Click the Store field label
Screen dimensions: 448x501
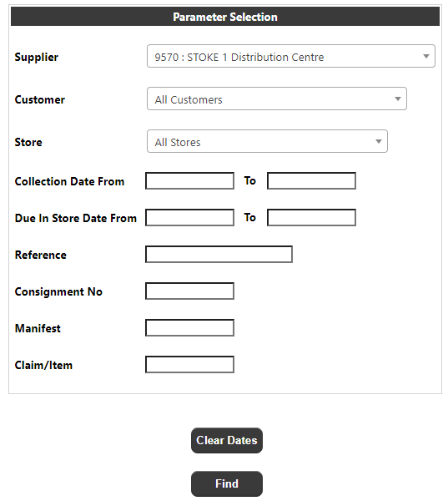[x=28, y=142]
